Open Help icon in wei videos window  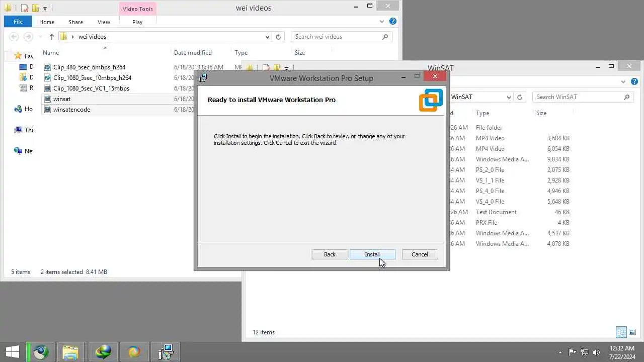pos(393,21)
